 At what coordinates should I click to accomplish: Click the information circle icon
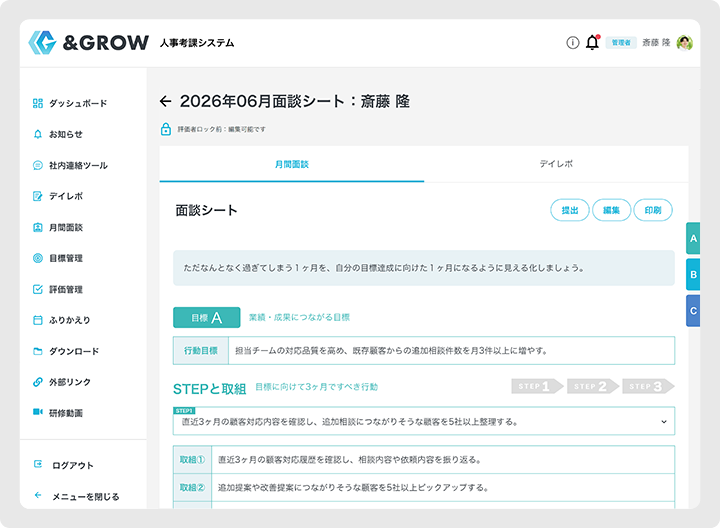(573, 43)
